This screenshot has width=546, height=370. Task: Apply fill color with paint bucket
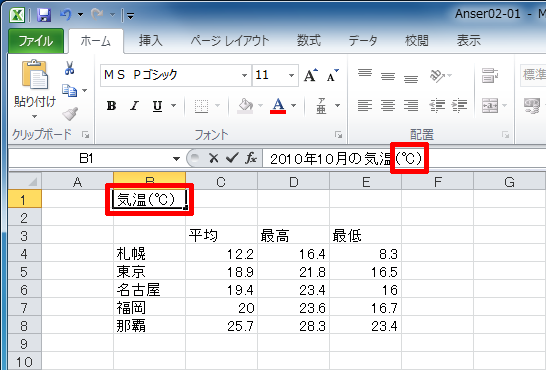point(245,105)
